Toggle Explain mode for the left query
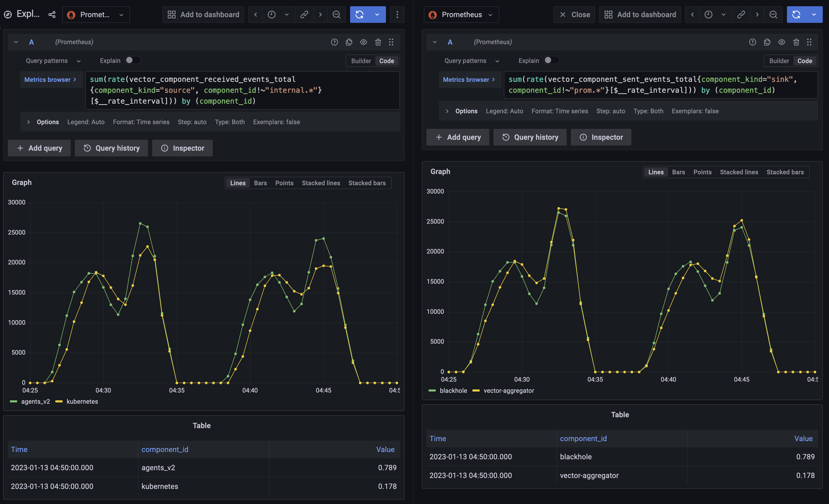The height and width of the screenshot is (504, 829). pos(132,60)
